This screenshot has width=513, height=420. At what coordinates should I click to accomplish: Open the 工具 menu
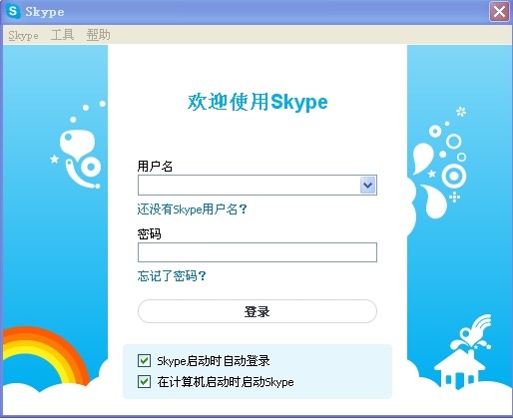(x=62, y=35)
